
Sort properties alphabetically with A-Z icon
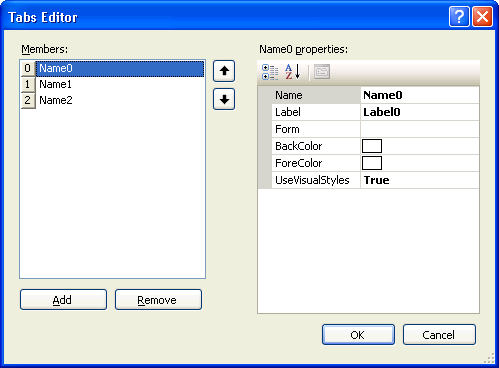(293, 72)
